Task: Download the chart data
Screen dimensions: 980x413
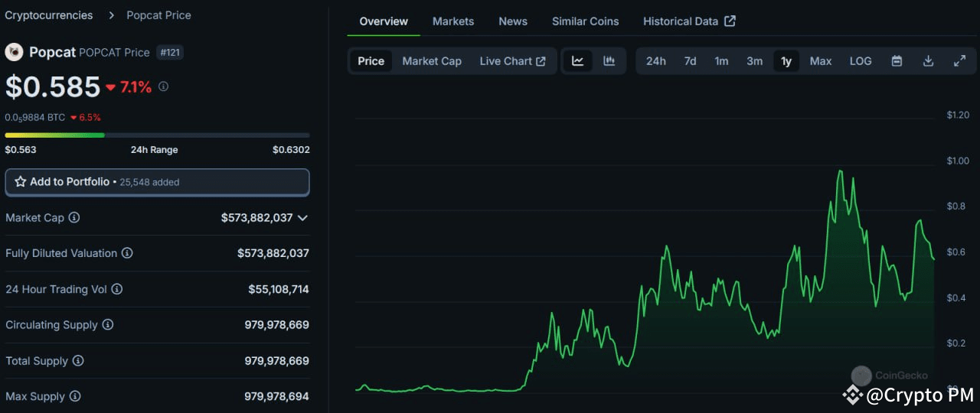Action: point(928,61)
